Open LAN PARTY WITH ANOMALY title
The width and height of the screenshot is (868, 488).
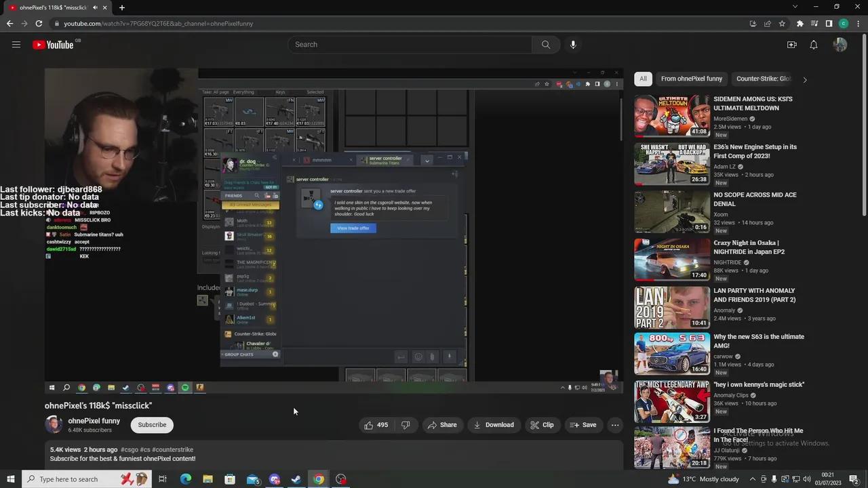[754, 295]
